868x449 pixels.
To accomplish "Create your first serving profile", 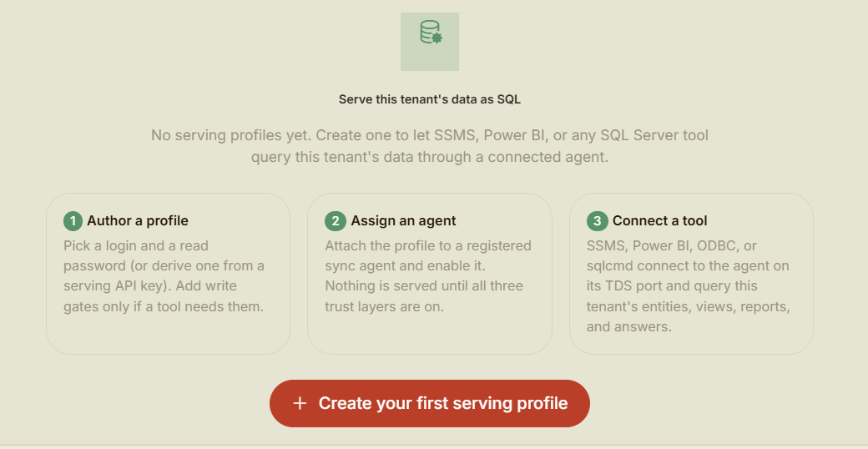I will (x=430, y=403).
